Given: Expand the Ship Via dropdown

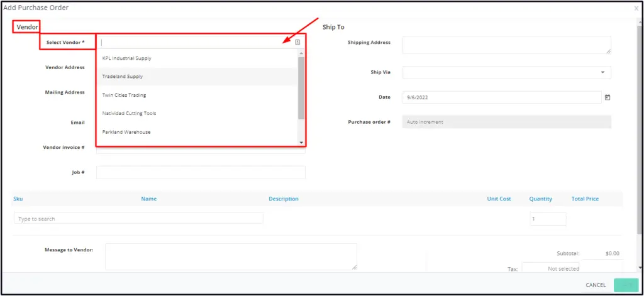Looking at the screenshot, I should point(506,72).
